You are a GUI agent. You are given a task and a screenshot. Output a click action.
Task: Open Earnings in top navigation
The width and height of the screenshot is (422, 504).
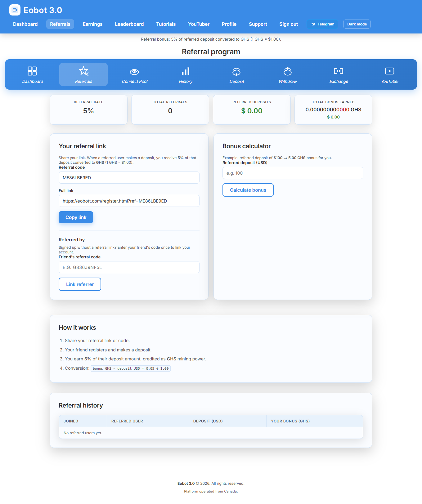tap(92, 24)
